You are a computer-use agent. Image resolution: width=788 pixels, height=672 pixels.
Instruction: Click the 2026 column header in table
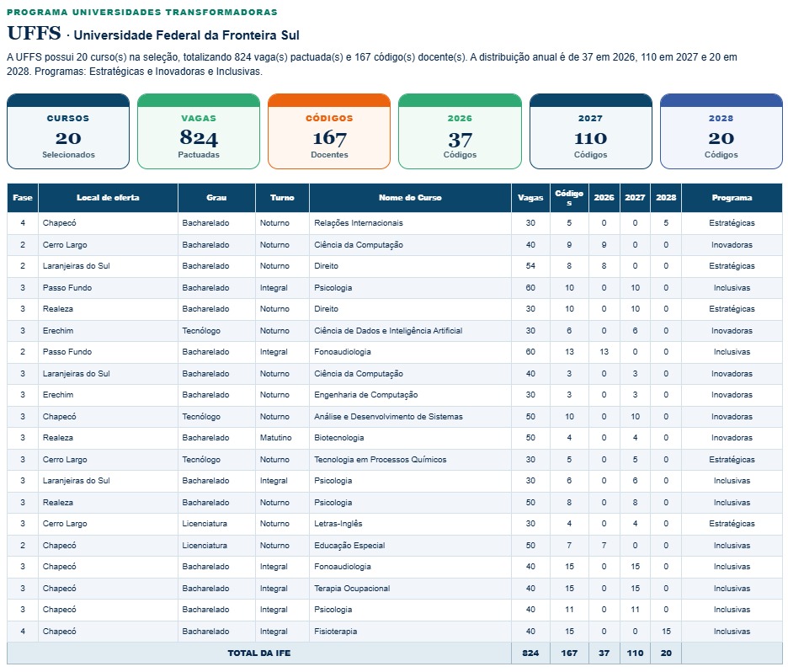(604, 198)
